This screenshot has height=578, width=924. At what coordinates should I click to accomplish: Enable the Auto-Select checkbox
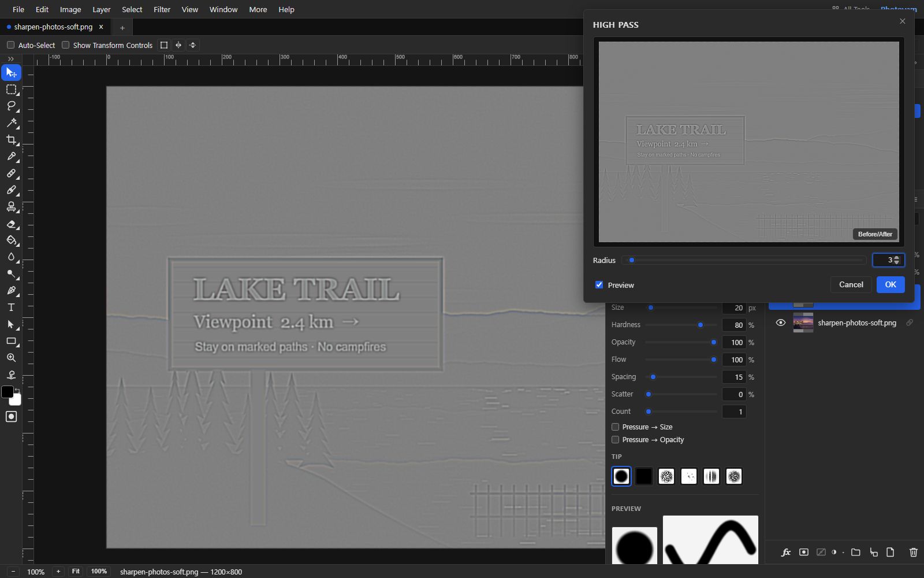(x=10, y=45)
